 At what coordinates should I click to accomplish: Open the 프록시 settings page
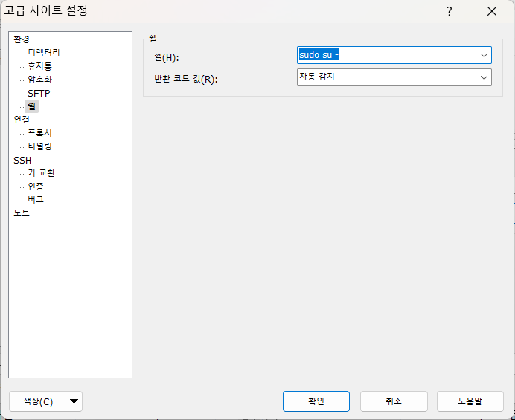tap(39, 133)
